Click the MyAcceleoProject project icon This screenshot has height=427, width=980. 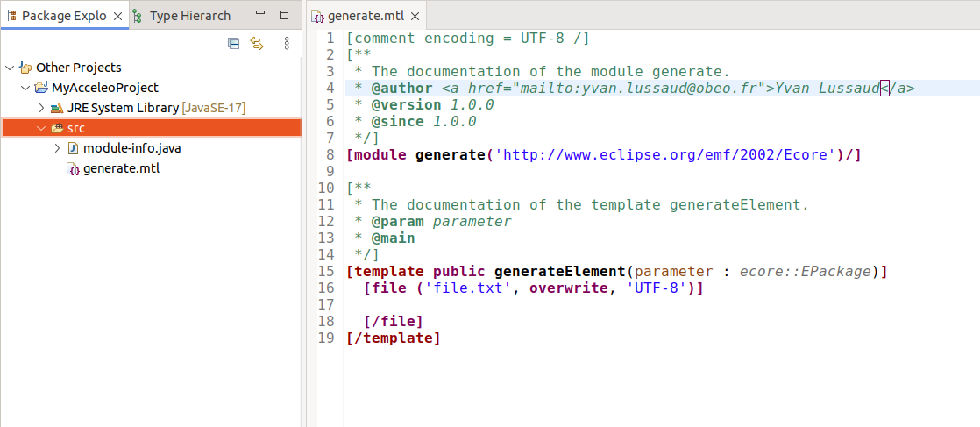(x=41, y=88)
